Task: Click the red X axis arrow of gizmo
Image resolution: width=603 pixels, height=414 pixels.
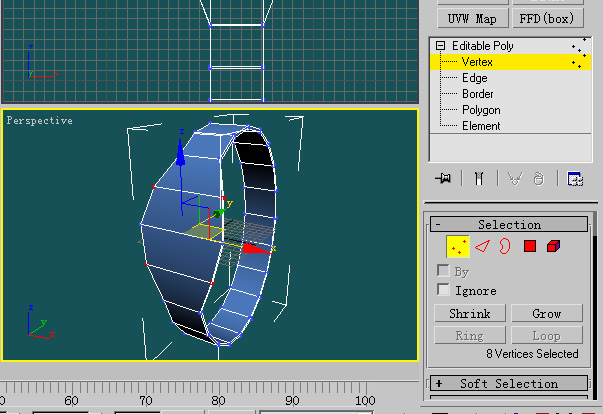Action: 256,249
